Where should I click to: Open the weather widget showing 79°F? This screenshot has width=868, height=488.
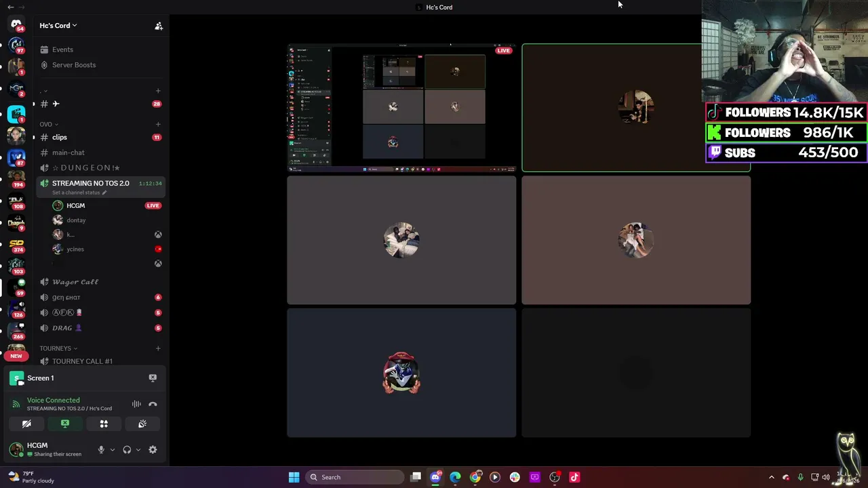31,477
